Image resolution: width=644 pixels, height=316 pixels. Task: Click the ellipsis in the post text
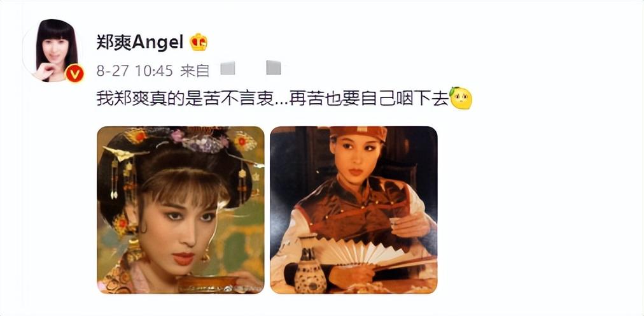pyautogui.click(x=282, y=103)
